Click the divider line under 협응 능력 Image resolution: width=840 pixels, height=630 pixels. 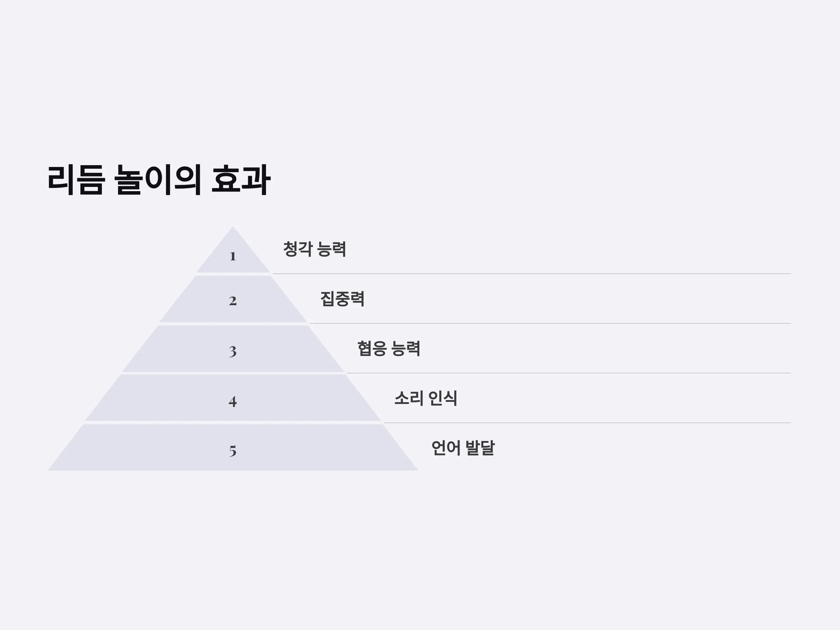point(569,373)
